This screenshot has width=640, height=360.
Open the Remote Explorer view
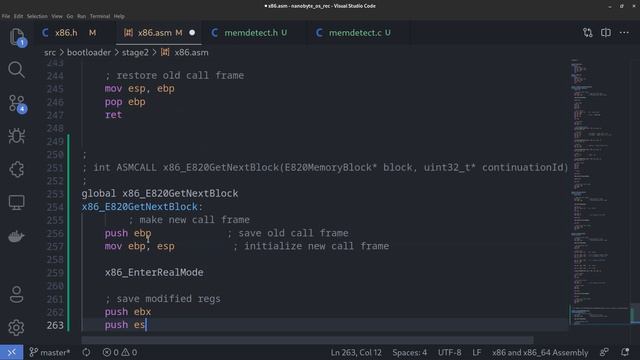[16, 202]
